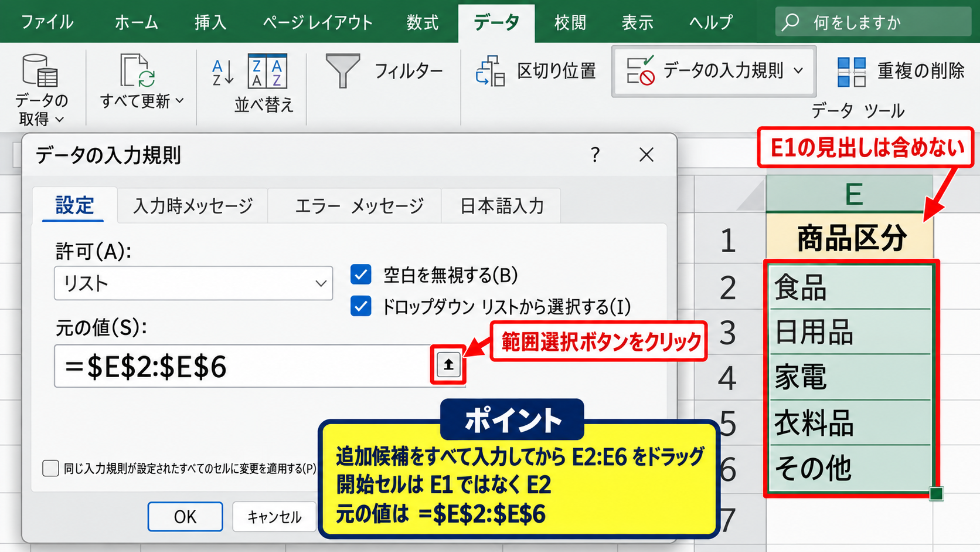
Task: Switch to the 挿入 ribbon tab
Action: pos(210,22)
